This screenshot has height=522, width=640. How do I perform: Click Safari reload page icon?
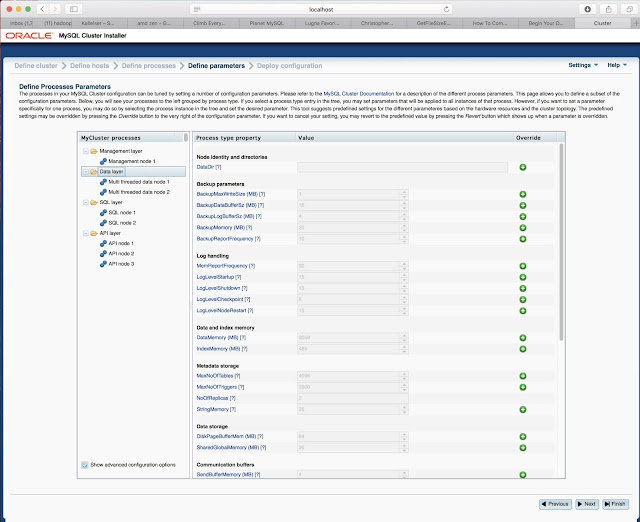pos(446,9)
